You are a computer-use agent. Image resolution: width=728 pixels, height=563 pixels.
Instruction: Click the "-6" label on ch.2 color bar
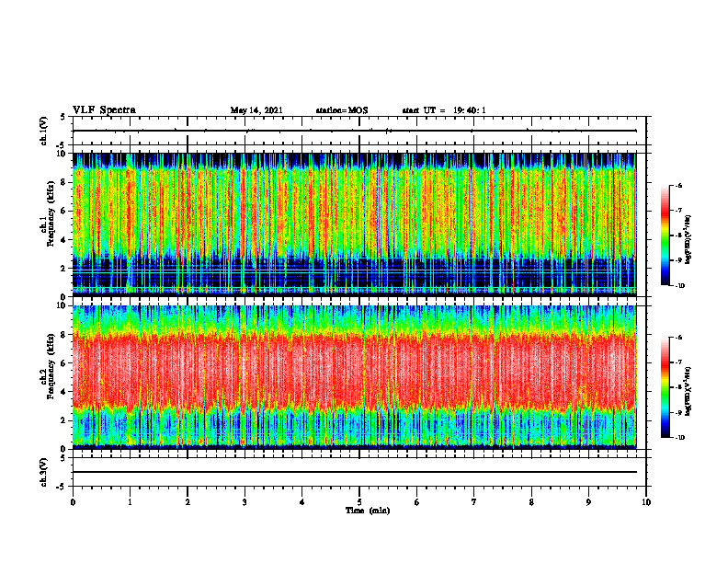point(678,338)
